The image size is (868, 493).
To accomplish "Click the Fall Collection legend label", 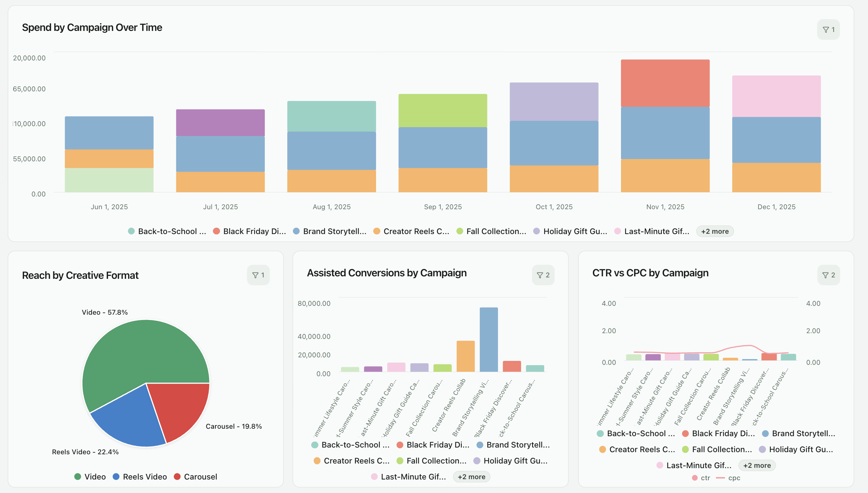I will pos(495,231).
